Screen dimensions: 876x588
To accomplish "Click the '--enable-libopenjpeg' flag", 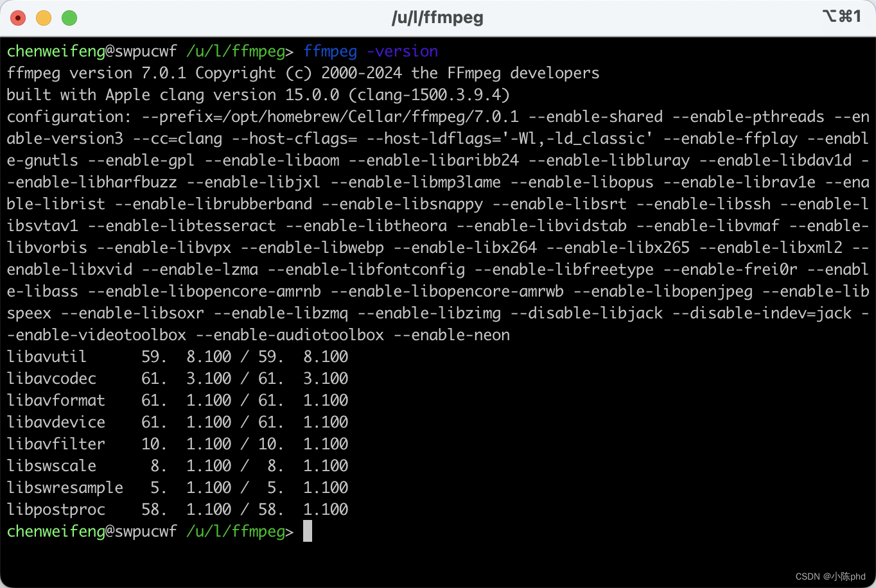I will [x=663, y=291].
